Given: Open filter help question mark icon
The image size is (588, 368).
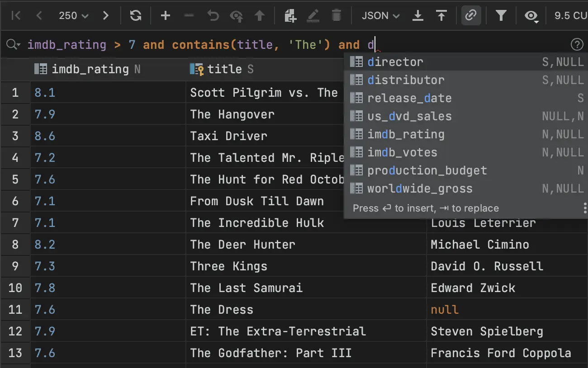Looking at the screenshot, I should [577, 44].
